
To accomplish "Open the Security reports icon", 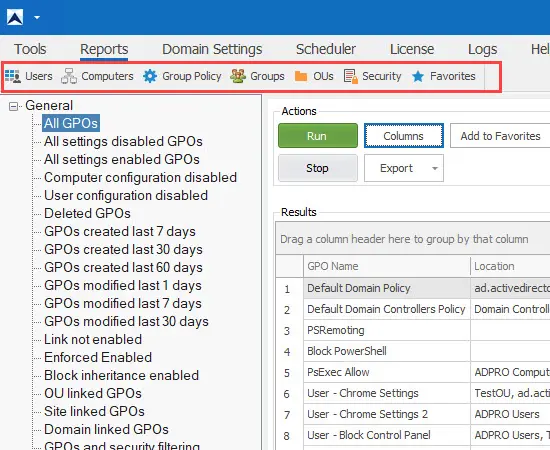I will pyautogui.click(x=351, y=76).
